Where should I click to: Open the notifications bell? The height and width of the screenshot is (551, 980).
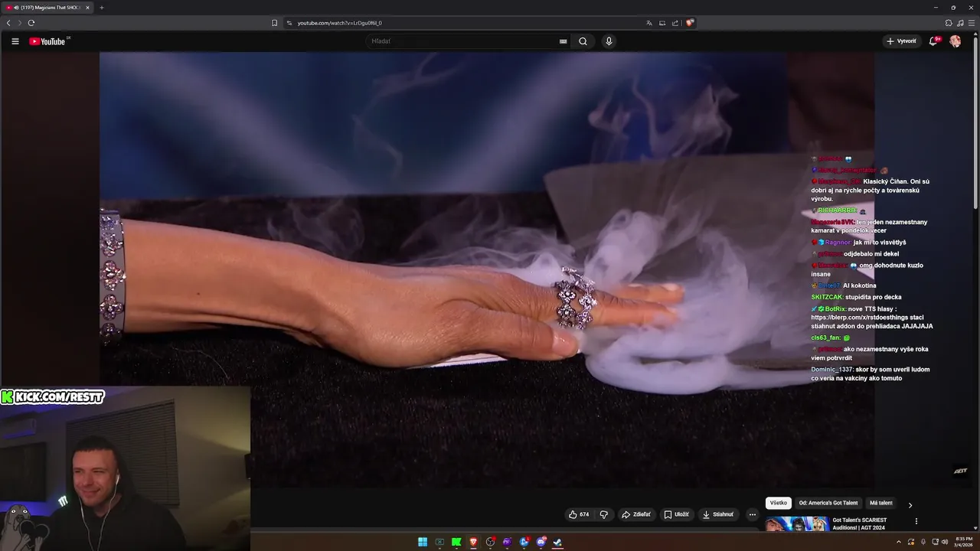[933, 41]
